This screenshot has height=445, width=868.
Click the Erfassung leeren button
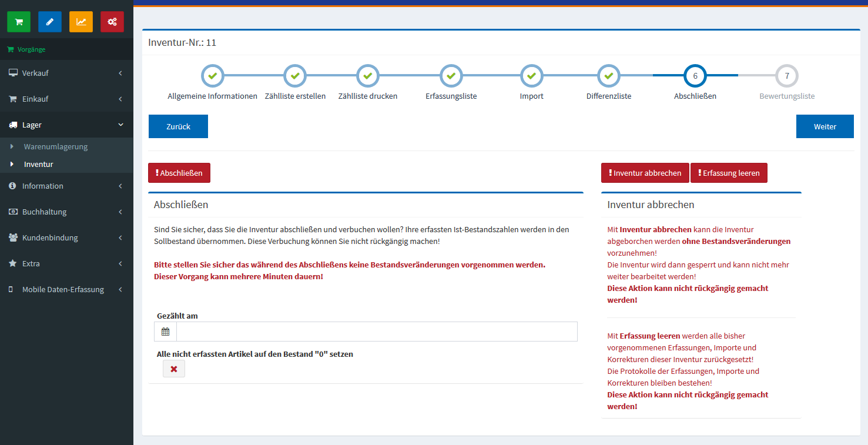click(729, 173)
